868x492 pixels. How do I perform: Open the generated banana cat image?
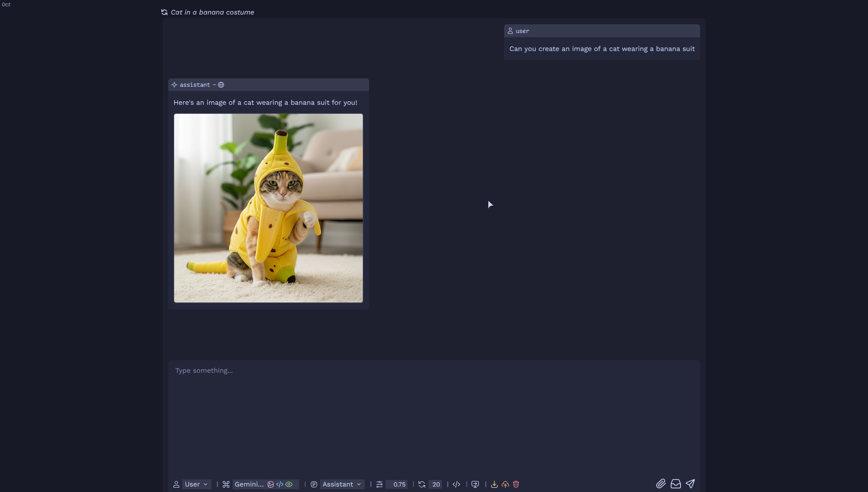click(268, 208)
